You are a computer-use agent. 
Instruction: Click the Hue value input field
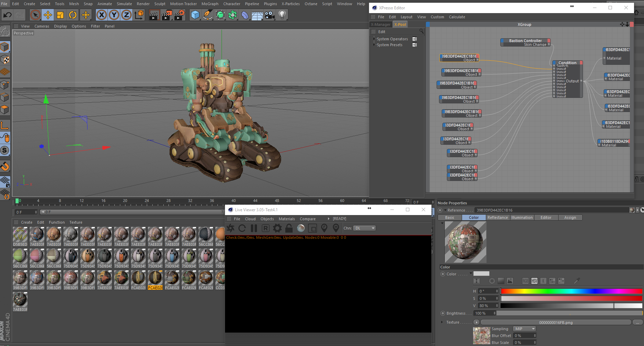488,291
